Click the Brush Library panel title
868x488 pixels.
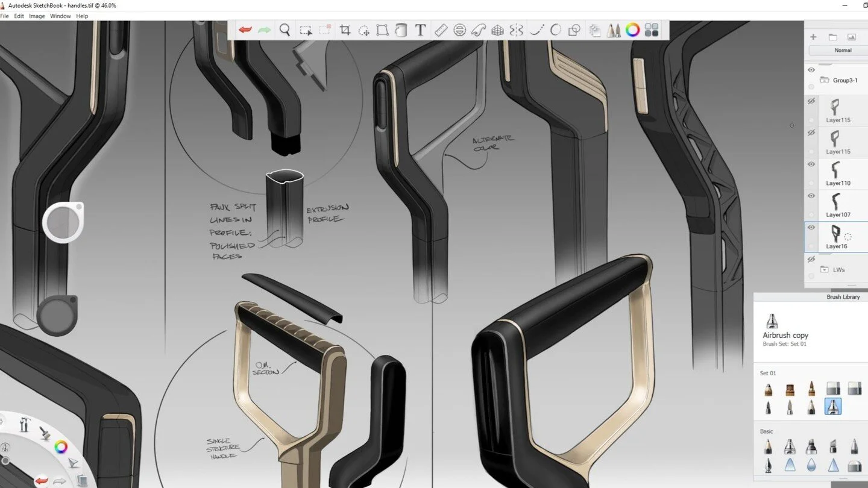(x=843, y=297)
